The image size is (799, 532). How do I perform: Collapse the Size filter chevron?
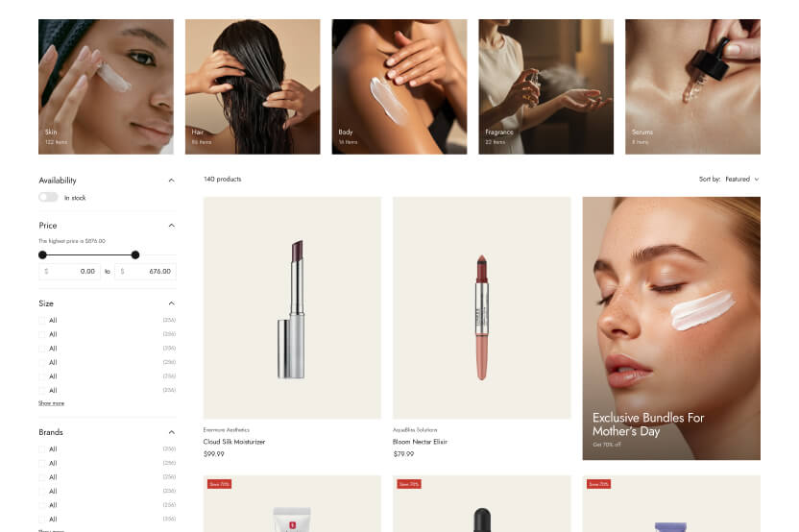[x=171, y=303]
